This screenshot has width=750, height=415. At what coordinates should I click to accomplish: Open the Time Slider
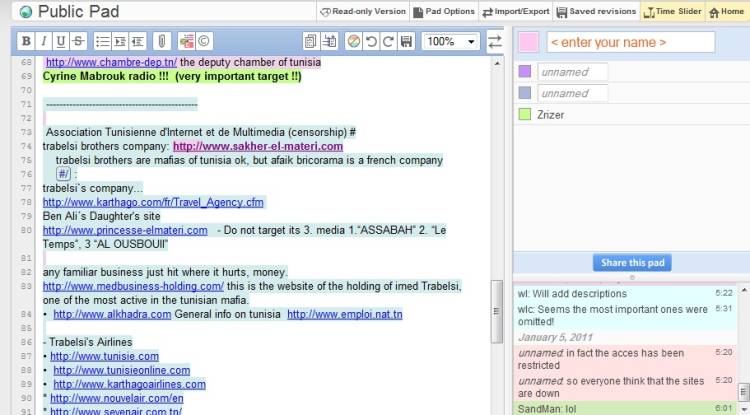point(673,11)
